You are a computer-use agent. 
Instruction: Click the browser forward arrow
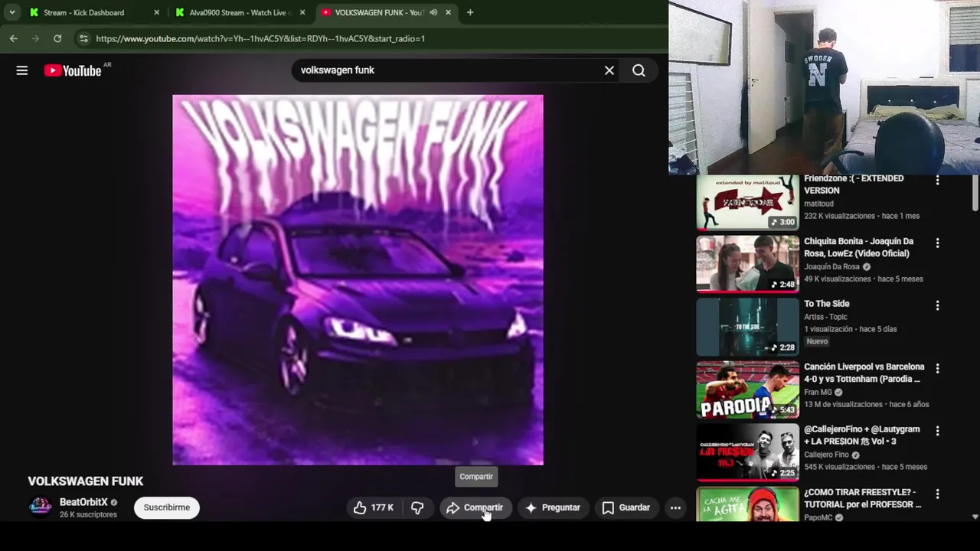point(35,38)
